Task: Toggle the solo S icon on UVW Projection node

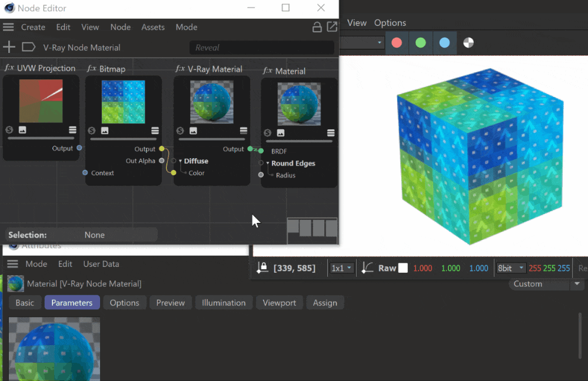Action: (9, 129)
